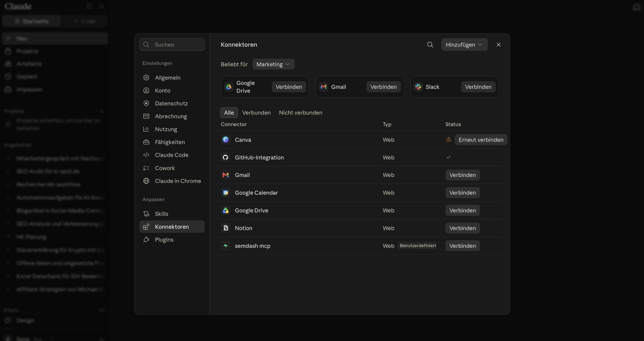Click the Notion logo icon
This screenshot has height=341, width=644.
[x=226, y=228]
